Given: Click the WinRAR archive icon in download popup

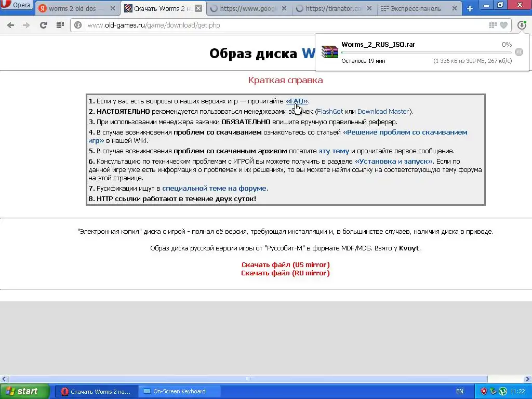Looking at the screenshot, I should [x=329, y=52].
